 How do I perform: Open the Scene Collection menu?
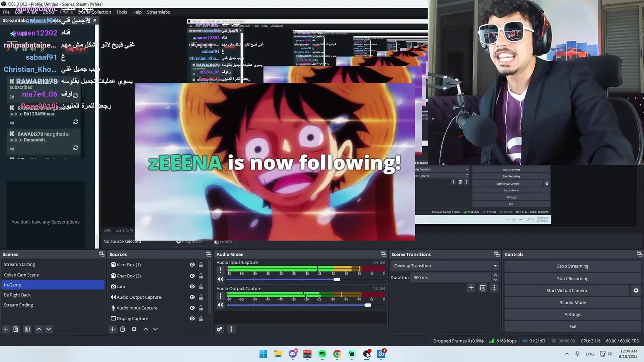tap(95, 12)
